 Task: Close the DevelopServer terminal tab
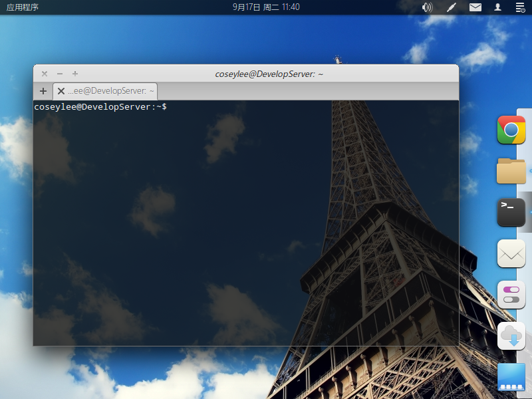point(61,91)
